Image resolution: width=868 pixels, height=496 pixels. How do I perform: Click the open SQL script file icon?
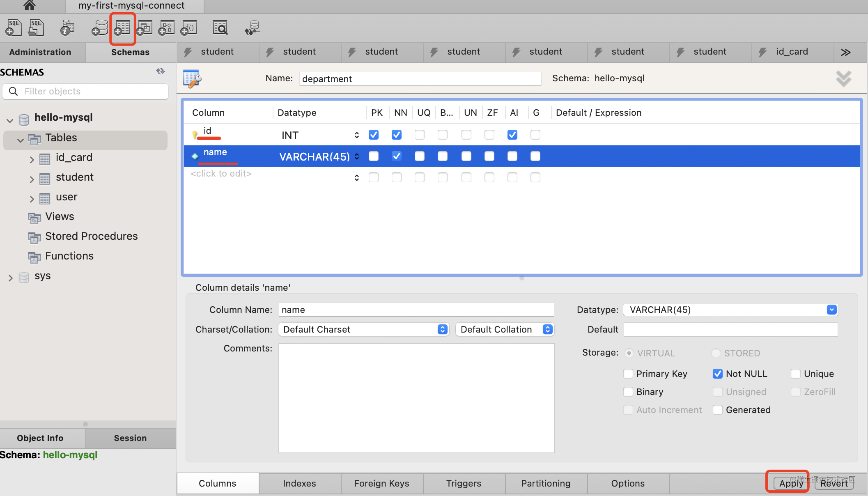36,28
